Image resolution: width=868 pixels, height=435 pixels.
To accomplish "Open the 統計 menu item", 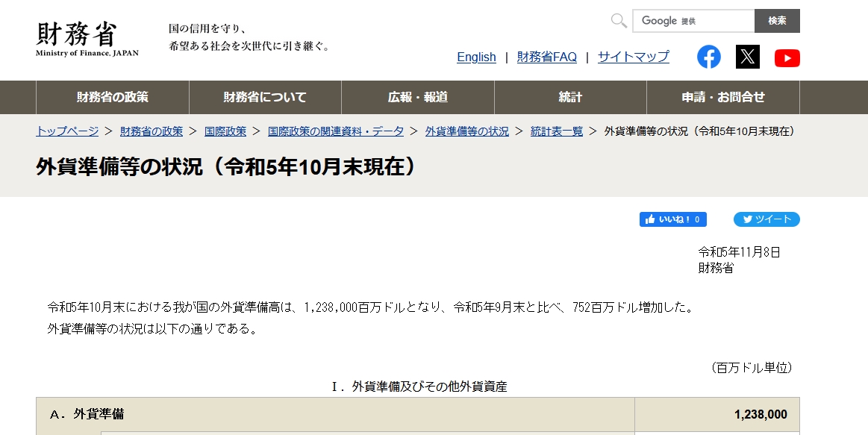I will point(569,97).
